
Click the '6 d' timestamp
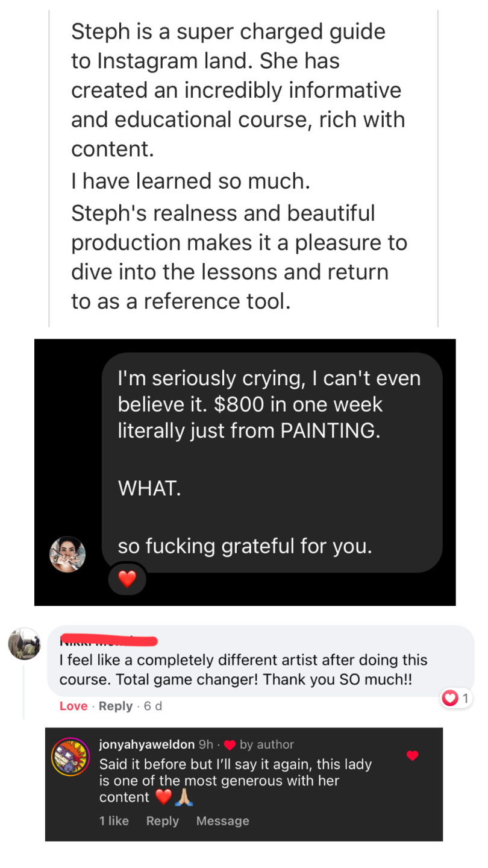click(153, 706)
